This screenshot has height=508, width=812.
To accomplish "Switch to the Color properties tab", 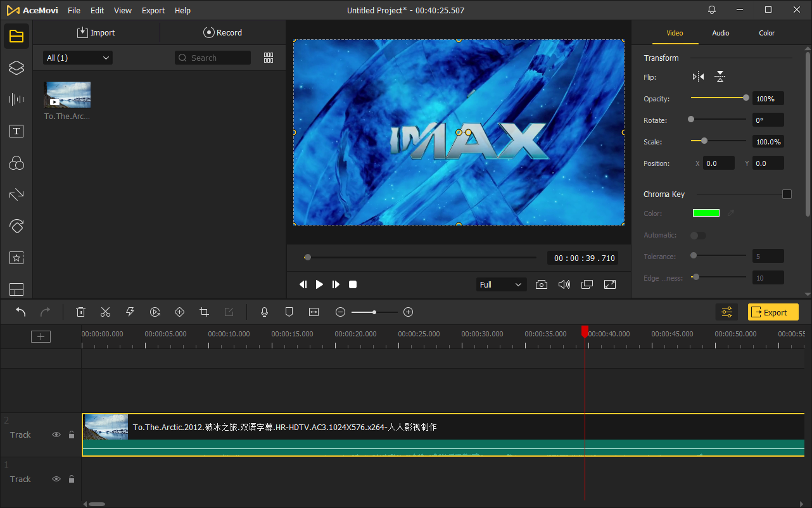I will (x=767, y=33).
